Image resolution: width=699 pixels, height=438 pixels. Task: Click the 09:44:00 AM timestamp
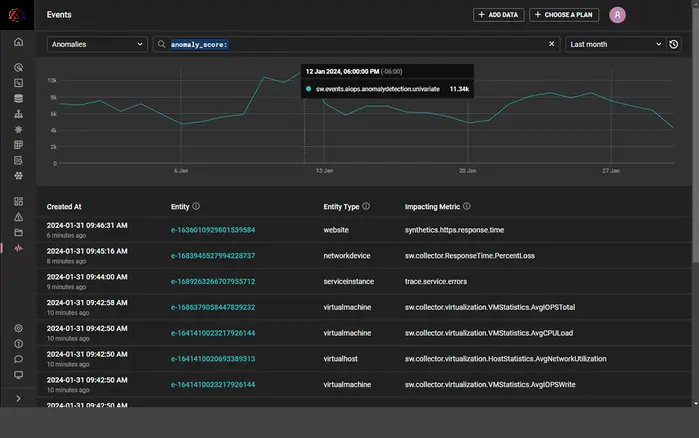(x=87, y=277)
